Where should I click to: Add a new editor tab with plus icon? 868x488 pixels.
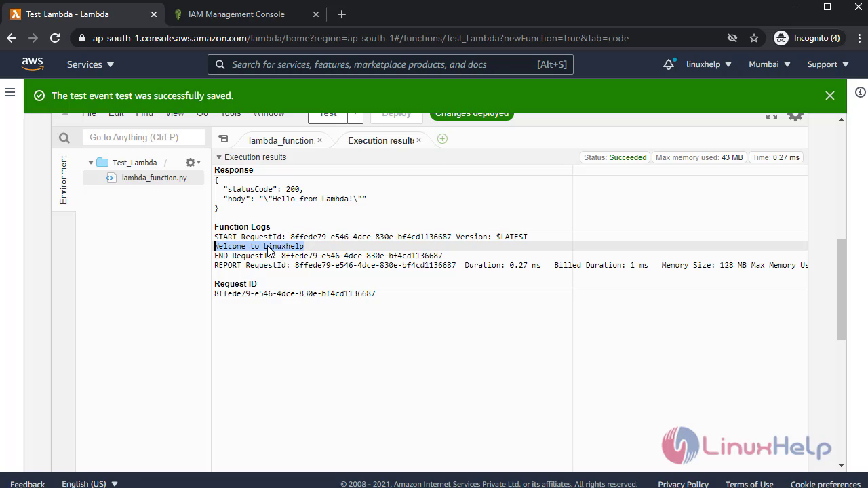click(442, 139)
